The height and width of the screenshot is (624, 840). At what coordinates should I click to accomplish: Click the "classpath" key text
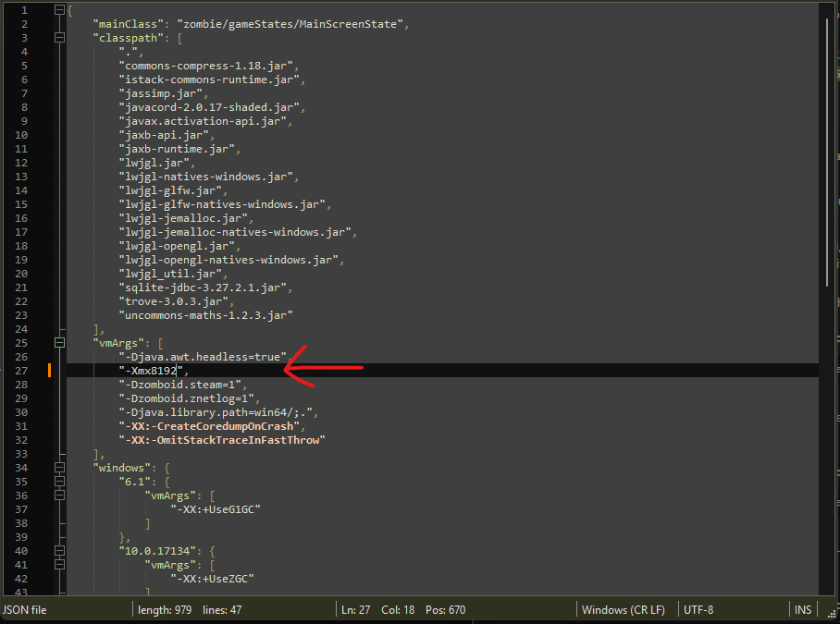click(128, 38)
